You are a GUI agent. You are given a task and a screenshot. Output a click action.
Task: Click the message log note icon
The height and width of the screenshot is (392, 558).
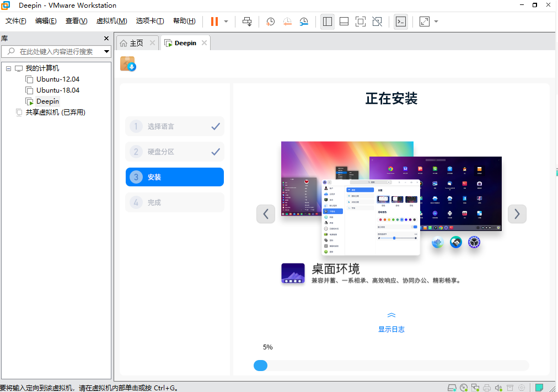coord(539,388)
